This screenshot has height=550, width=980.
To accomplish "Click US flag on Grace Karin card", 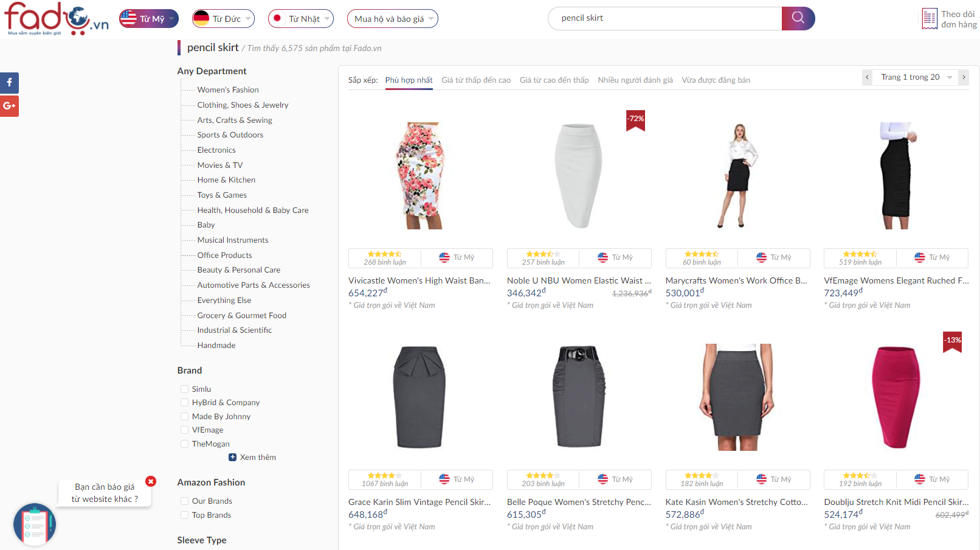I will pyautogui.click(x=444, y=479).
